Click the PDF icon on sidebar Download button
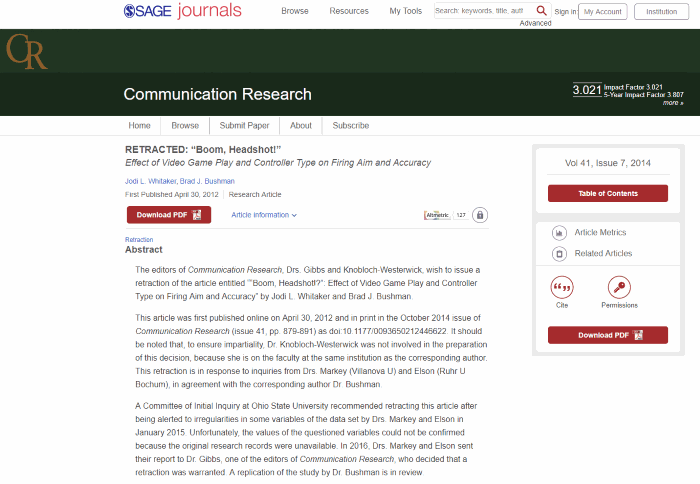Viewport: 700px width, 484px height. click(x=638, y=335)
